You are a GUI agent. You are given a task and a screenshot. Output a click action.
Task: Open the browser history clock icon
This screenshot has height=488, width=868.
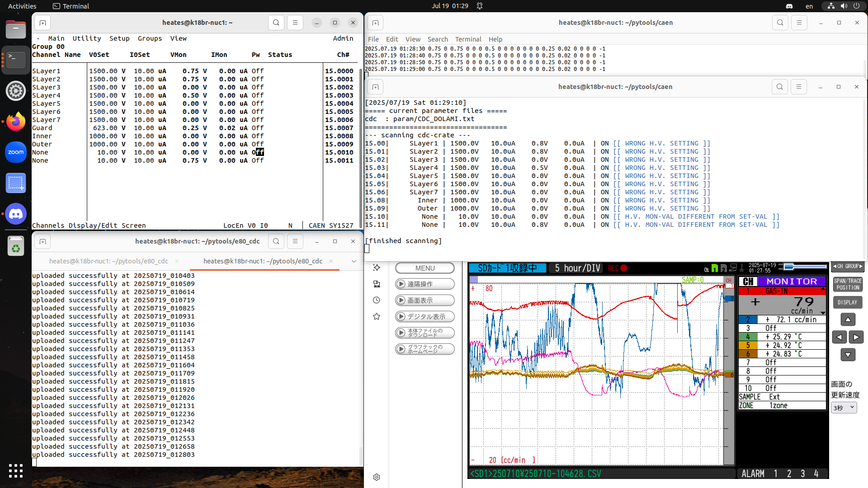[x=377, y=300]
